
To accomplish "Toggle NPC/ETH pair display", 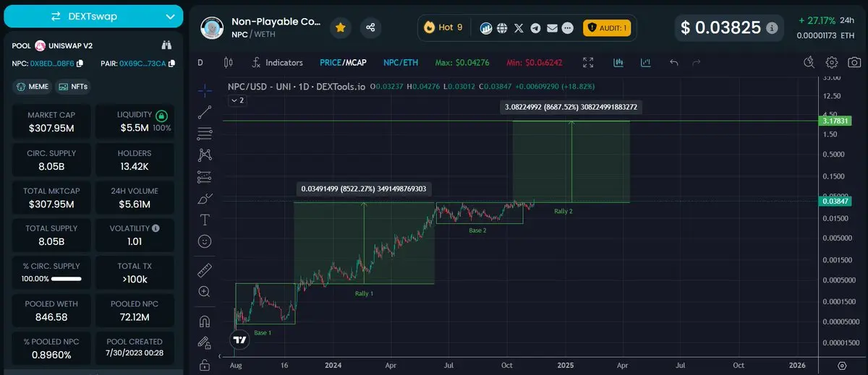I will 401,63.
